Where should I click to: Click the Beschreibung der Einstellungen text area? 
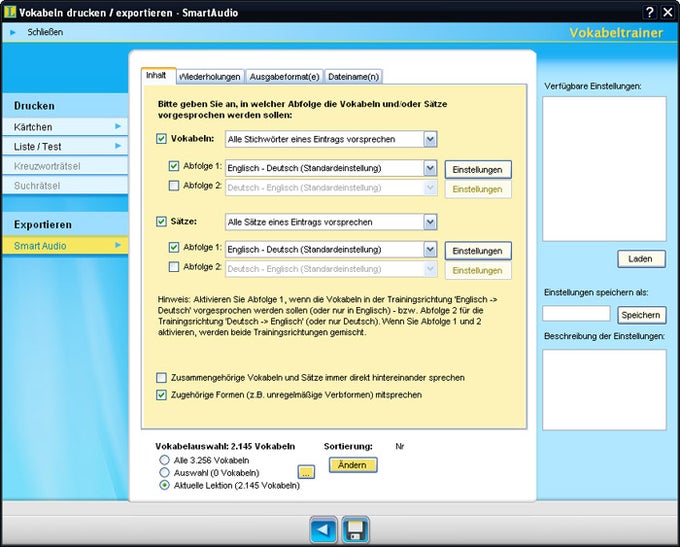click(604, 390)
